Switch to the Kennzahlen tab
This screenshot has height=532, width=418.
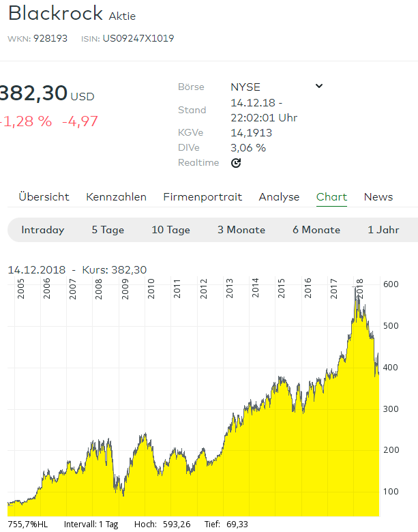116,197
